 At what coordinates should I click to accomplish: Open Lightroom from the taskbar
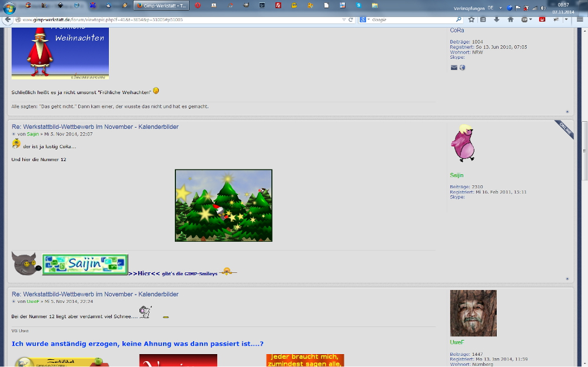tap(262, 5)
